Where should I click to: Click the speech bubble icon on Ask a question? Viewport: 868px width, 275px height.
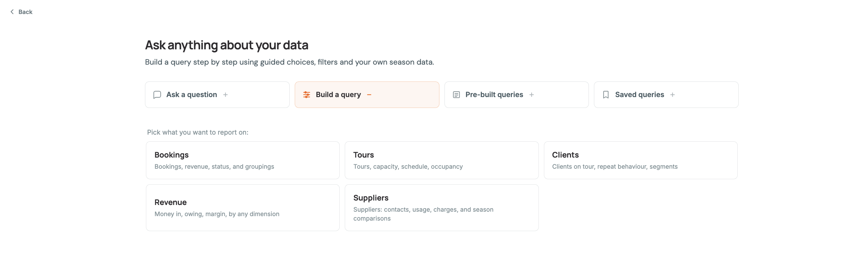pos(157,95)
